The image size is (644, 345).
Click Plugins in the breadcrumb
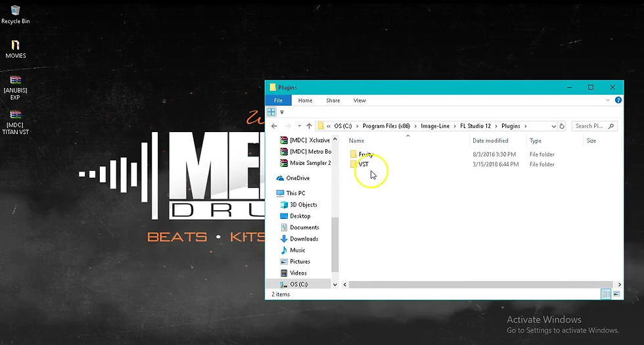coord(511,126)
